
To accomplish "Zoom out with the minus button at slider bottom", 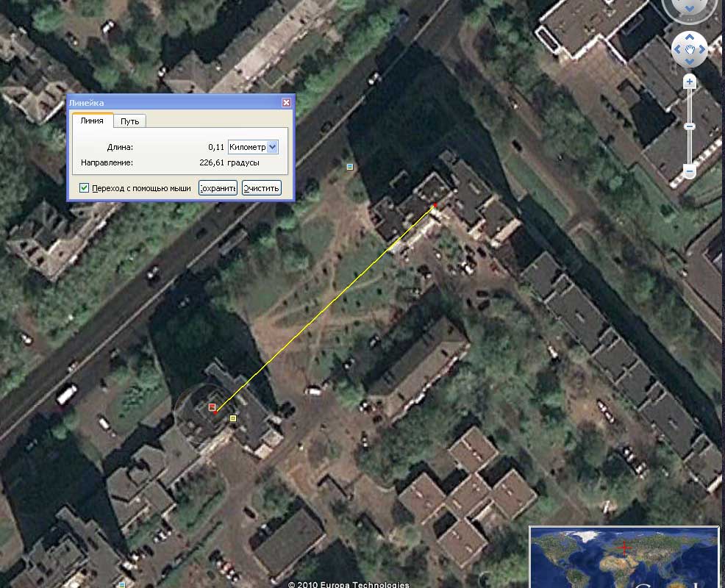I will click(690, 171).
